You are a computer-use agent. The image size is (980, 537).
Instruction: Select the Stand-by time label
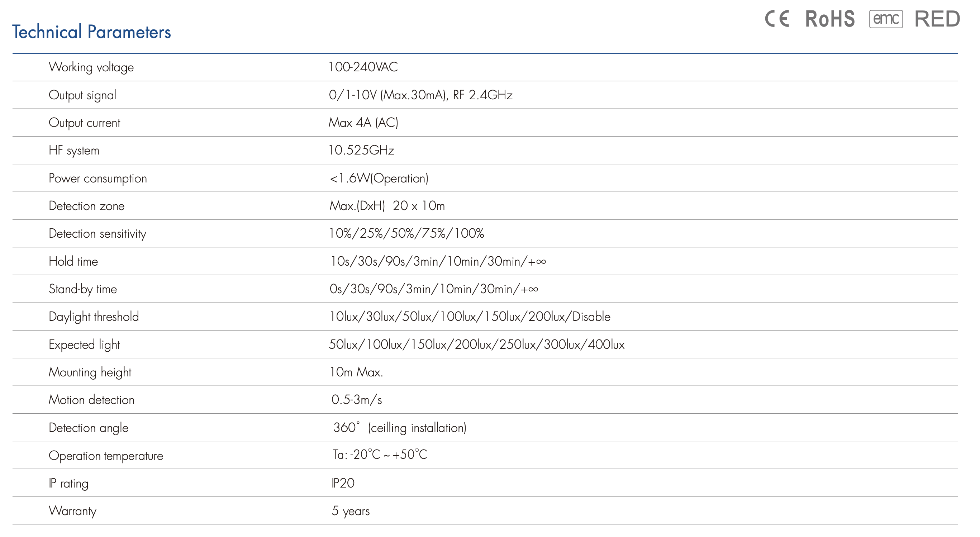click(83, 289)
